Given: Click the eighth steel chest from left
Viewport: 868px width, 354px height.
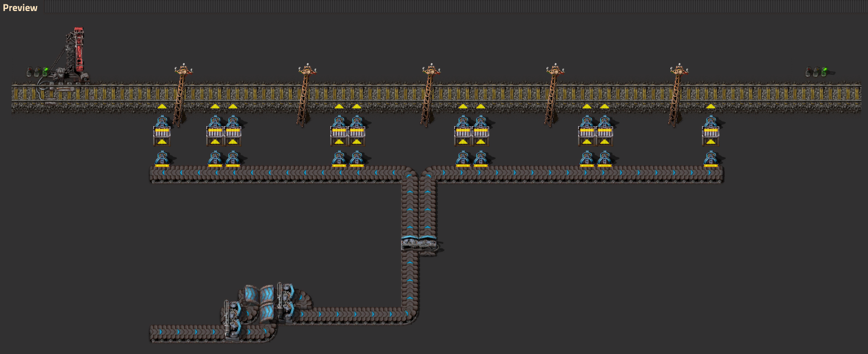Looking at the screenshot, I should click(586, 136).
